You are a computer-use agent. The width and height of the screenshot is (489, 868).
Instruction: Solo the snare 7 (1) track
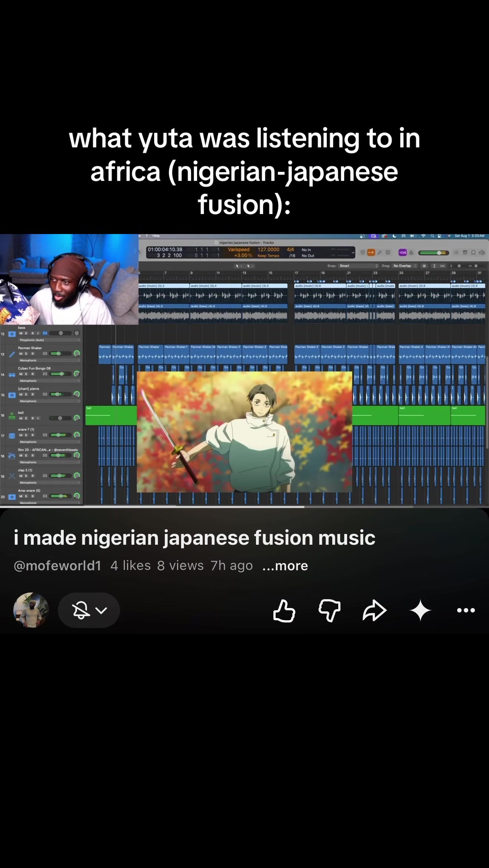tap(26, 435)
